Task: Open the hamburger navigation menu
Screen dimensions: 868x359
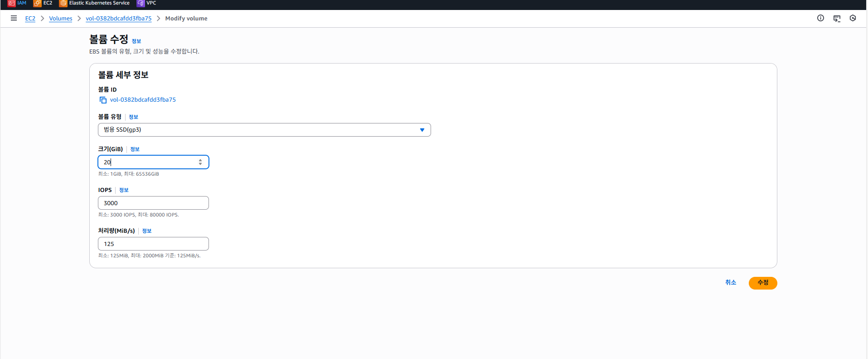Action: click(14, 18)
